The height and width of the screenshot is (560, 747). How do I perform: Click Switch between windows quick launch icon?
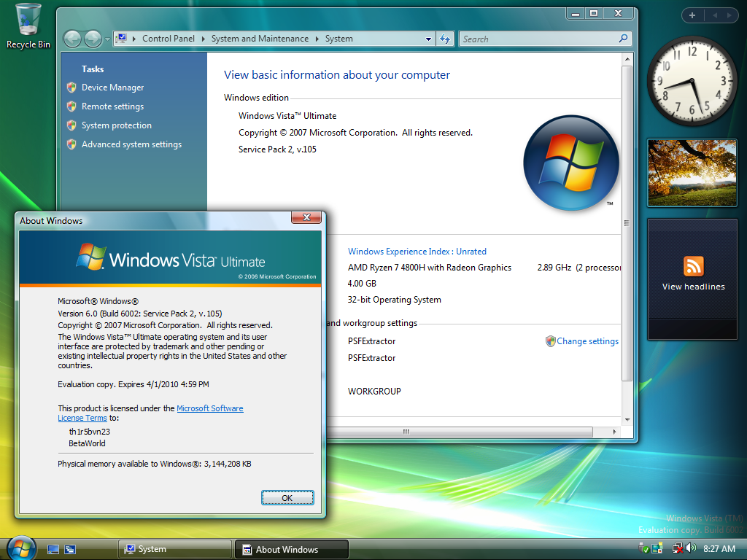70,550
